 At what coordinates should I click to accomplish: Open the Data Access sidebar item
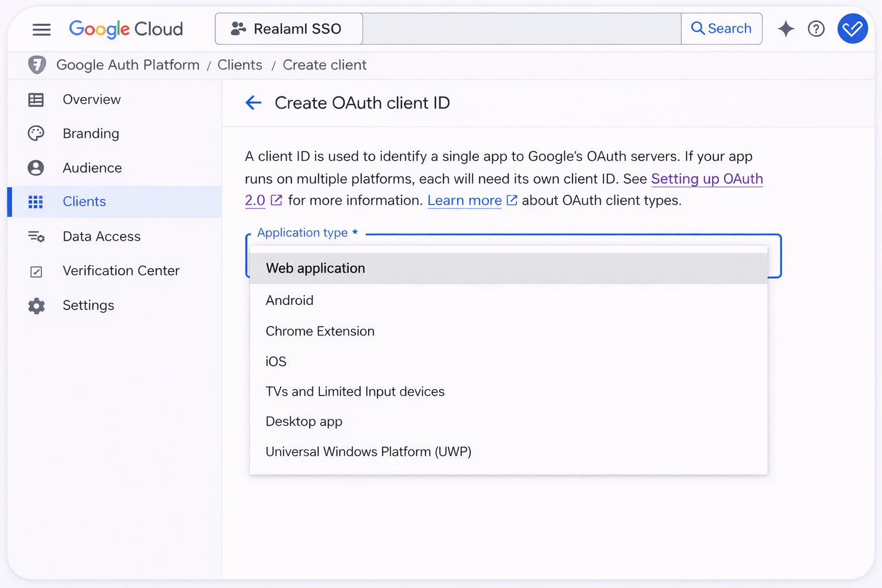(x=101, y=237)
